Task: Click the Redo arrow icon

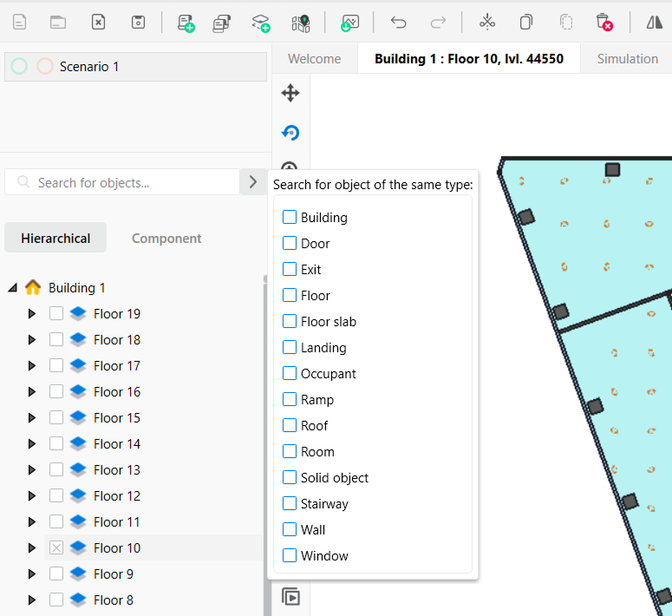Action: tap(438, 22)
